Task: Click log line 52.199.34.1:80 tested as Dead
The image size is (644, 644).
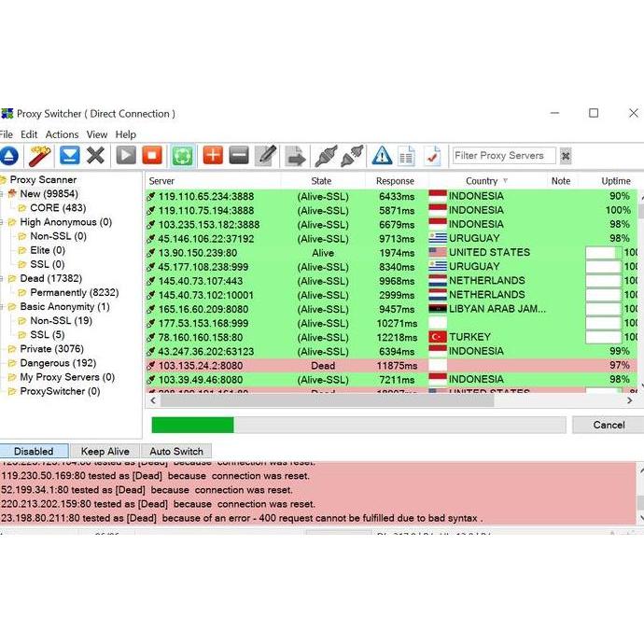Action: tap(147, 490)
